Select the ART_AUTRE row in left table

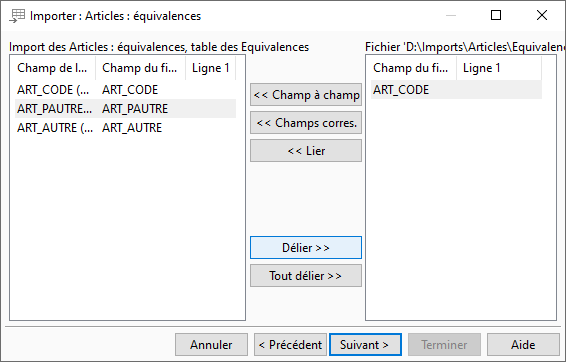coord(125,128)
